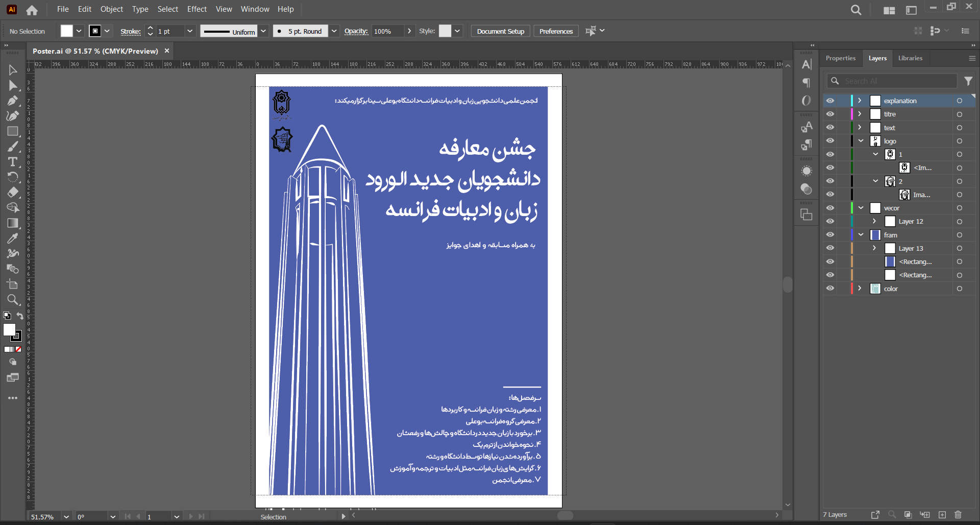
Task: Select the Type tool
Action: (13, 162)
